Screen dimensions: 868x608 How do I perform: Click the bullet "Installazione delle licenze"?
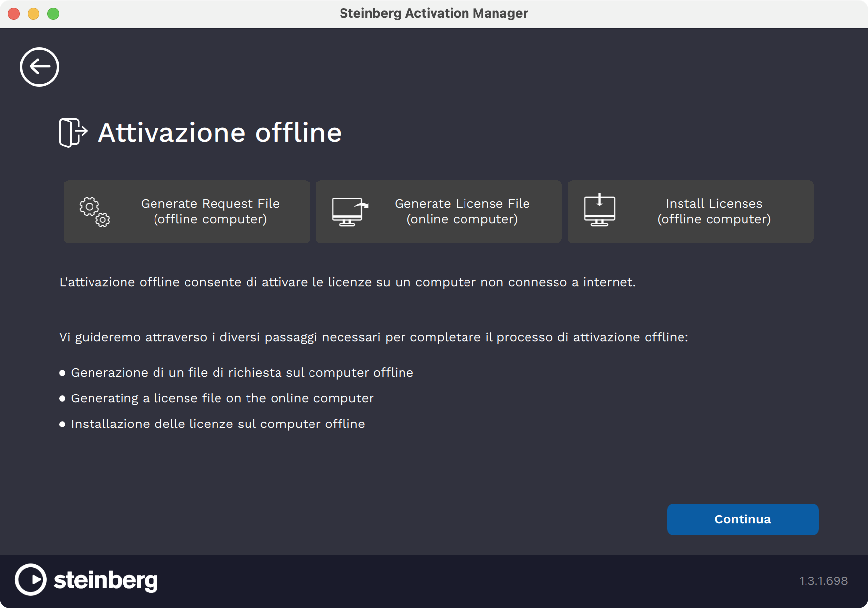click(217, 424)
